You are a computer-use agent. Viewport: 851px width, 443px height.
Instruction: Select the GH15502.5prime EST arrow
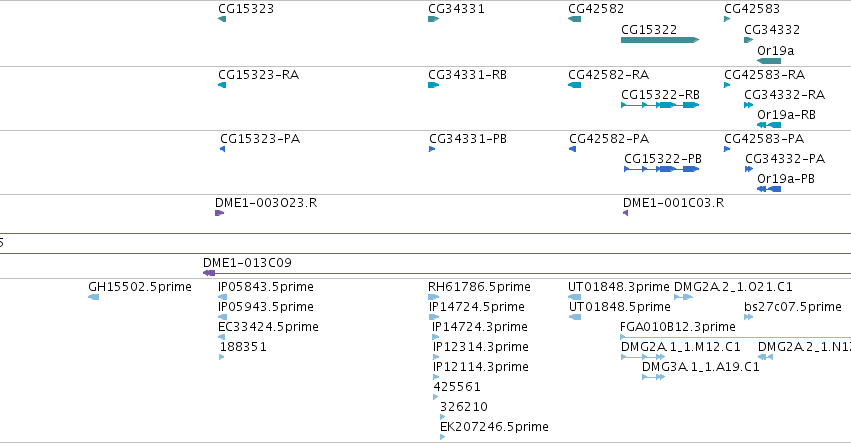93,297
